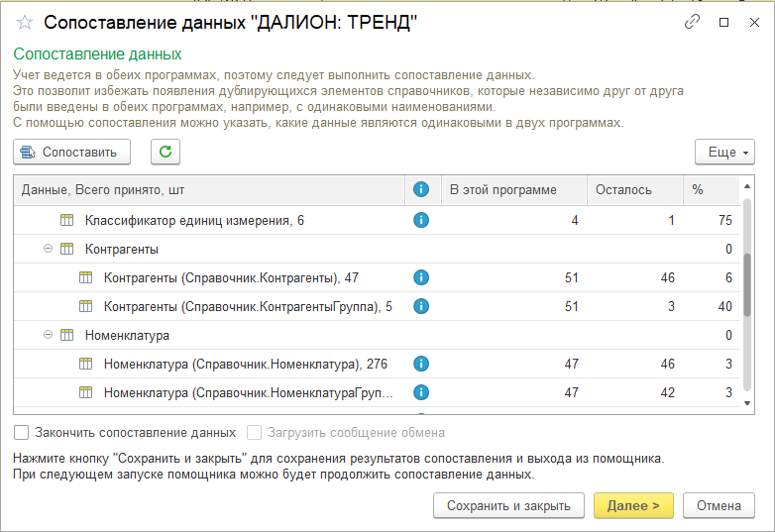Click info icon for Справочник.КонтрагентыГруппа row
Viewport: 775px width, 532px height.
click(420, 307)
